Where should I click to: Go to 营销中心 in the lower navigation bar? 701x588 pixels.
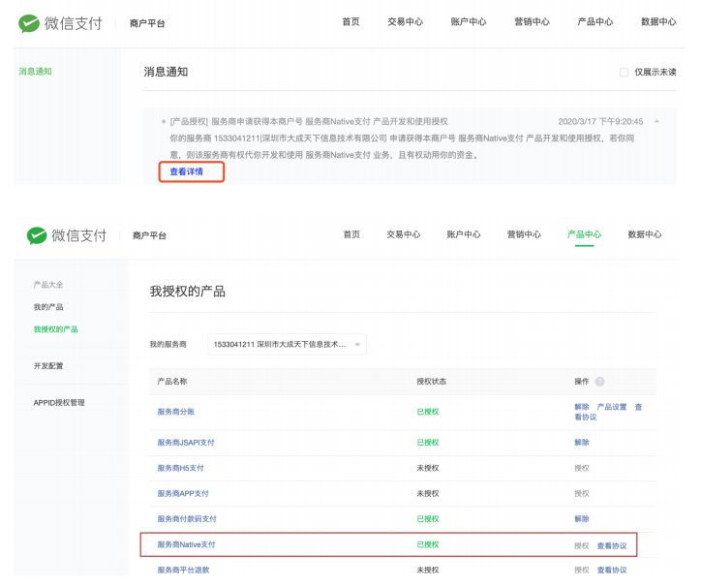pos(524,234)
